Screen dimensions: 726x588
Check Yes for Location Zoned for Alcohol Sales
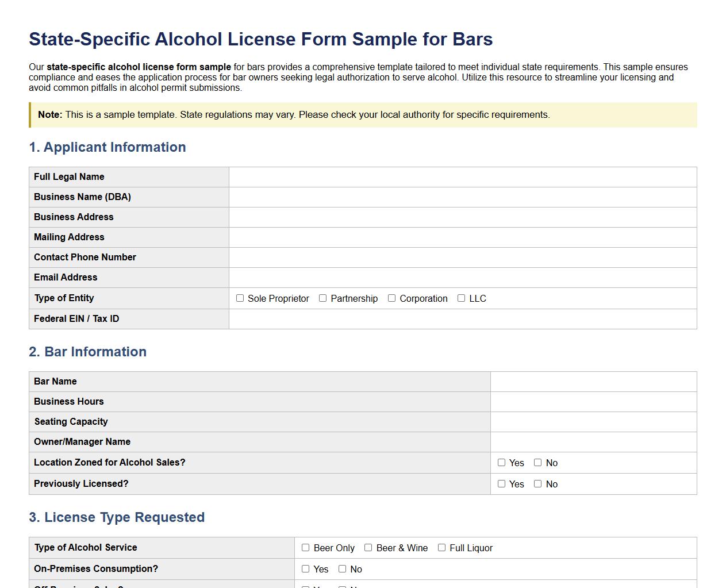pyautogui.click(x=501, y=463)
